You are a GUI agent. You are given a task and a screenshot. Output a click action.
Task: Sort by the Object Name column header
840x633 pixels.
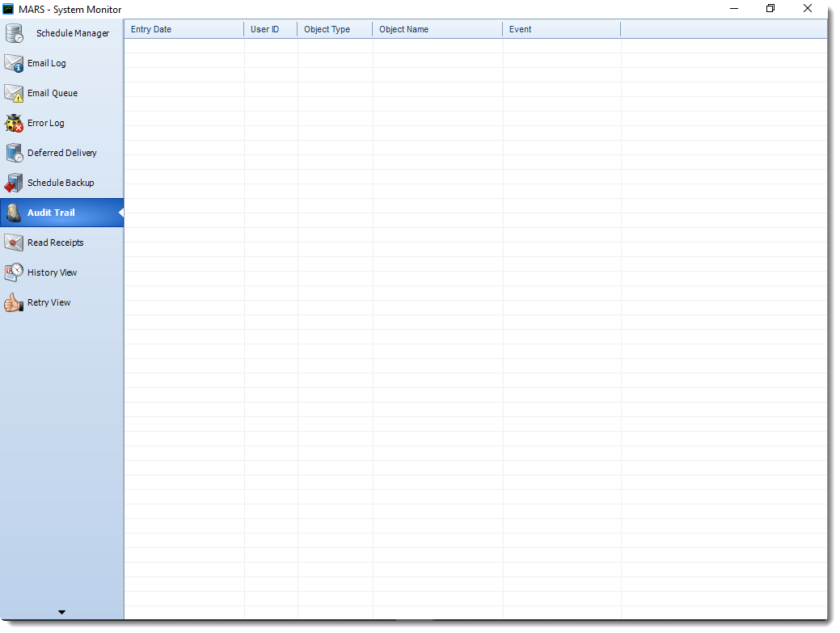click(437, 29)
